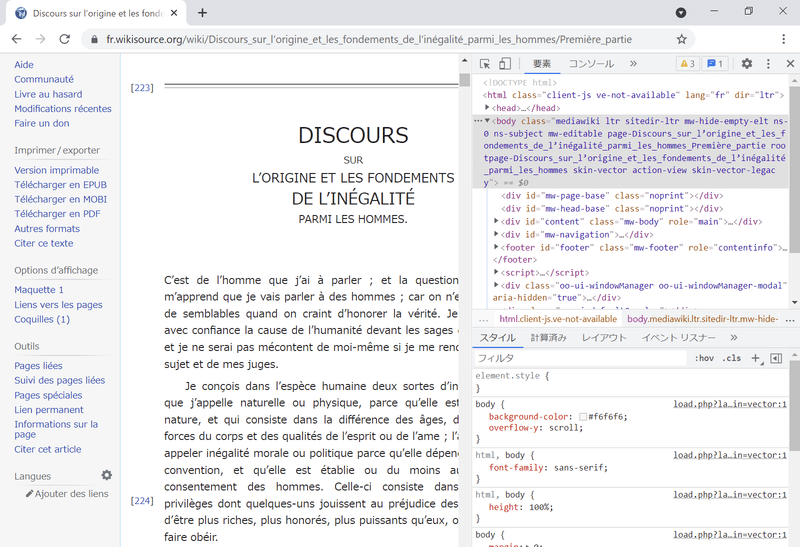The width and height of the screenshot is (800, 547).
Task: Click the messages badge showing 1
Action: [x=715, y=64]
